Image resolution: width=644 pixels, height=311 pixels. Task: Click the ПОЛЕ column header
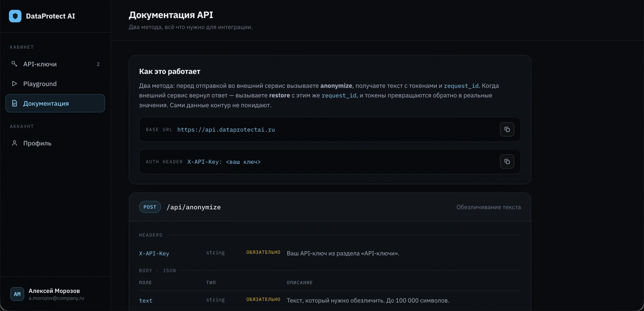pyautogui.click(x=145, y=282)
